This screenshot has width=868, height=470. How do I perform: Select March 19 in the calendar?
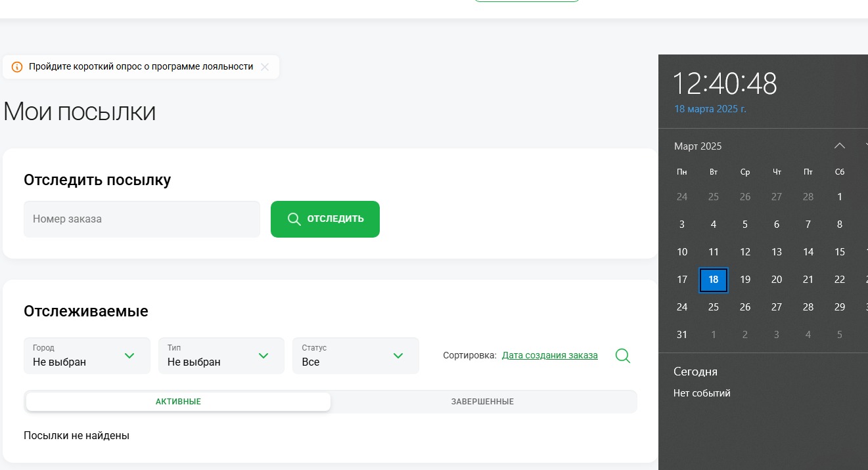(x=745, y=280)
